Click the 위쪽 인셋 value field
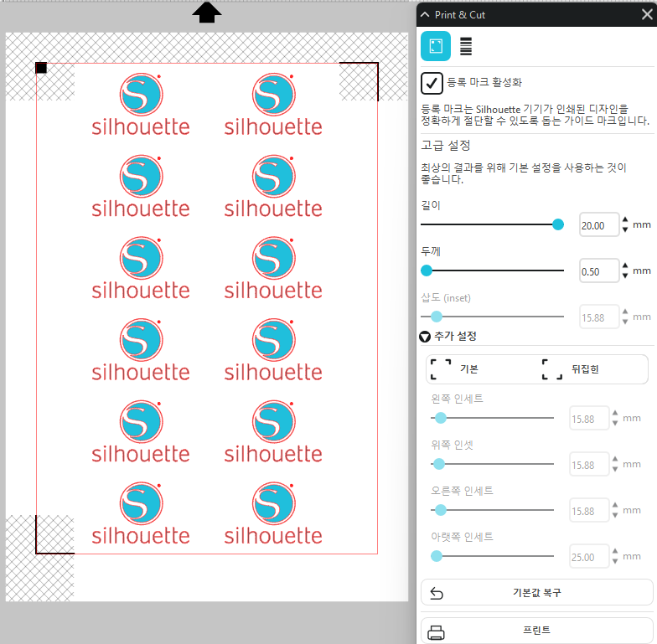Screen dimensions: 657x644 (x=589, y=464)
